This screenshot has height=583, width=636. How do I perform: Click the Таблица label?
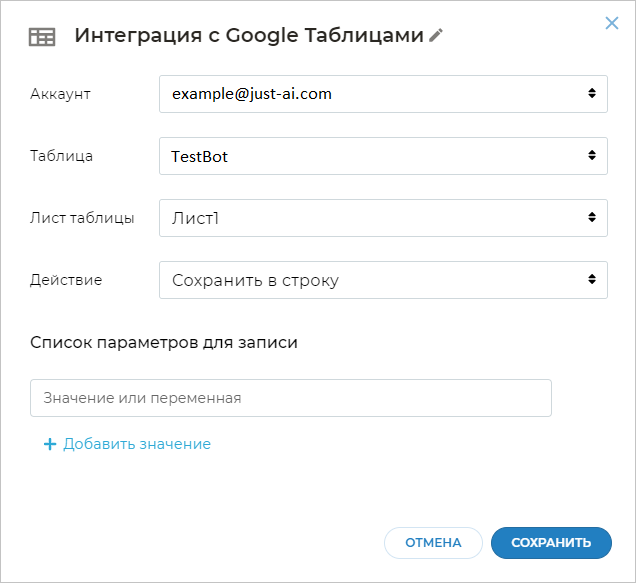(x=61, y=156)
